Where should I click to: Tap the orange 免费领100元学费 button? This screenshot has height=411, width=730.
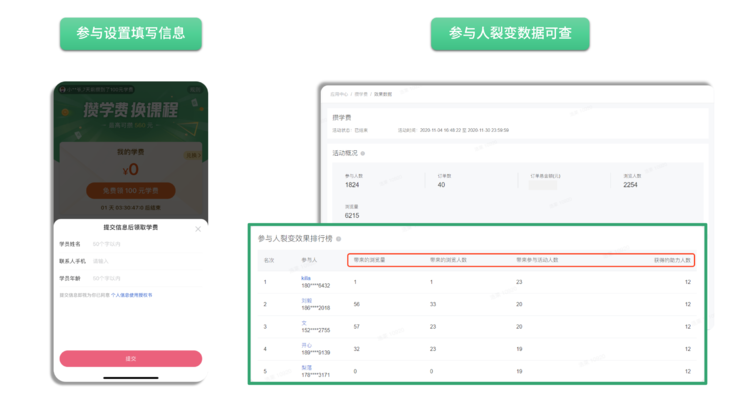coord(131,190)
